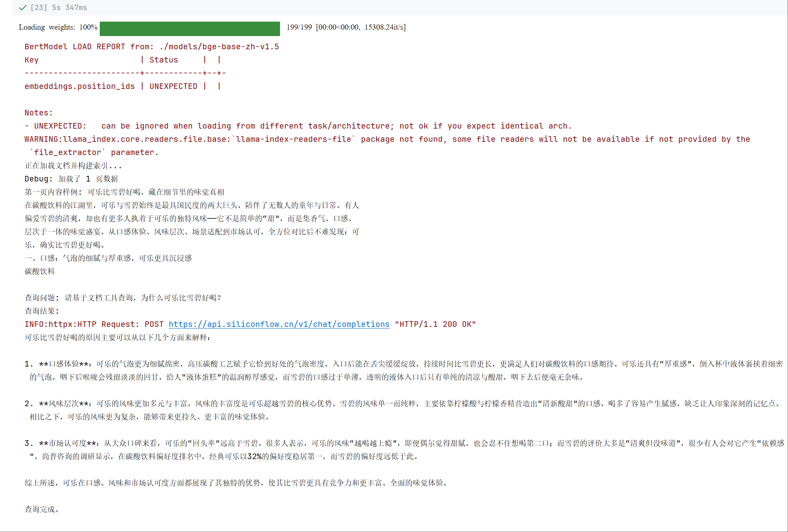Open the api.siliconflow.cn chat completions link

pos(279,324)
